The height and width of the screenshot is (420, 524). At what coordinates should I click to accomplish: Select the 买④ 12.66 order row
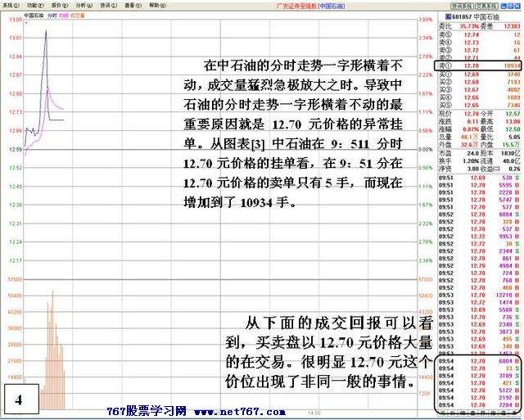(480, 97)
